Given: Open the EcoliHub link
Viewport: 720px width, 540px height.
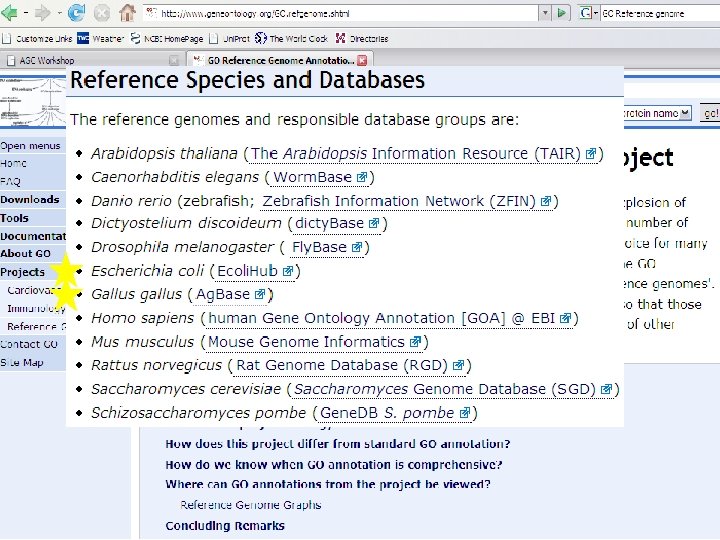Looking at the screenshot, I should [x=247, y=271].
